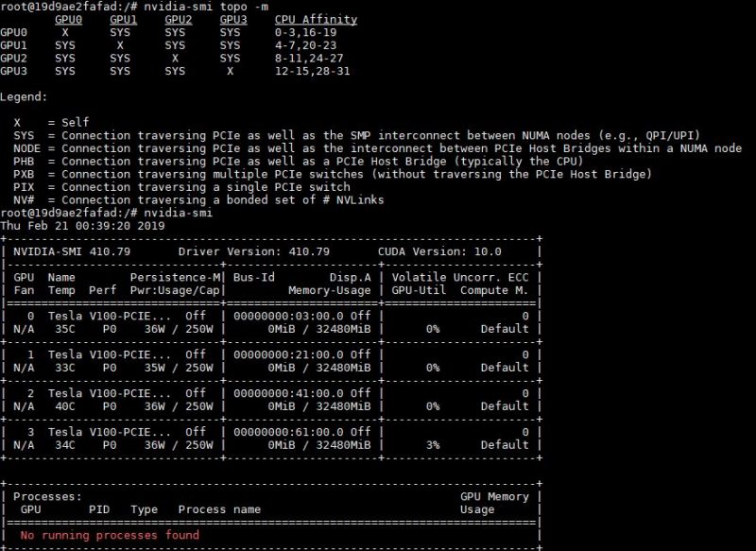Image resolution: width=756 pixels, height=551 pixels.
Task: Click Bus-Id 00000000:03:00.0
Action: [288, 317]
